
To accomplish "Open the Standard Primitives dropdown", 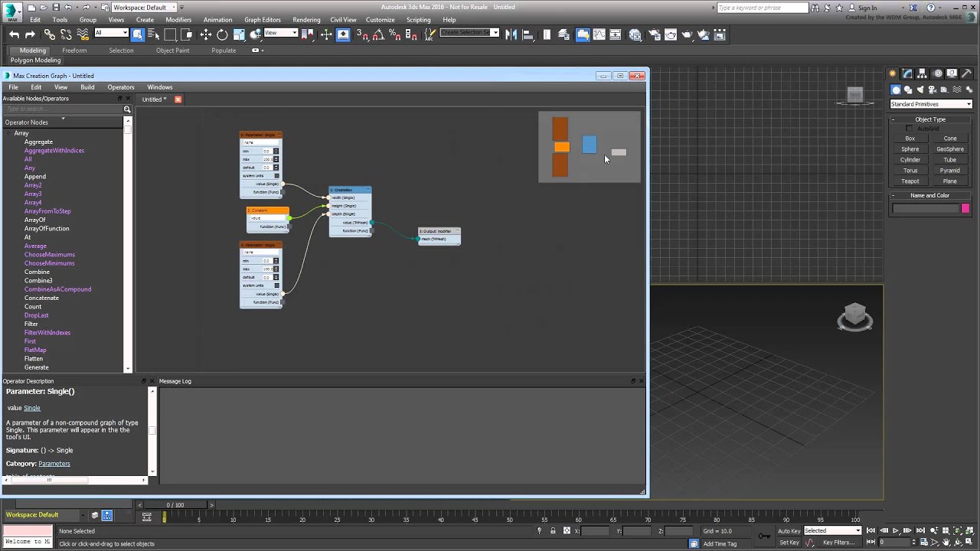I will pyautogui.click(x=930, y=104).
